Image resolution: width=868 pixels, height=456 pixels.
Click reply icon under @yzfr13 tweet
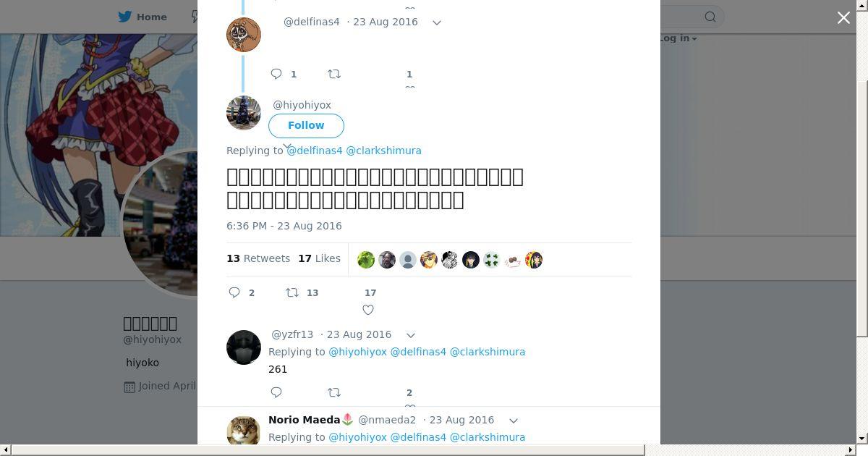[276, 392]
